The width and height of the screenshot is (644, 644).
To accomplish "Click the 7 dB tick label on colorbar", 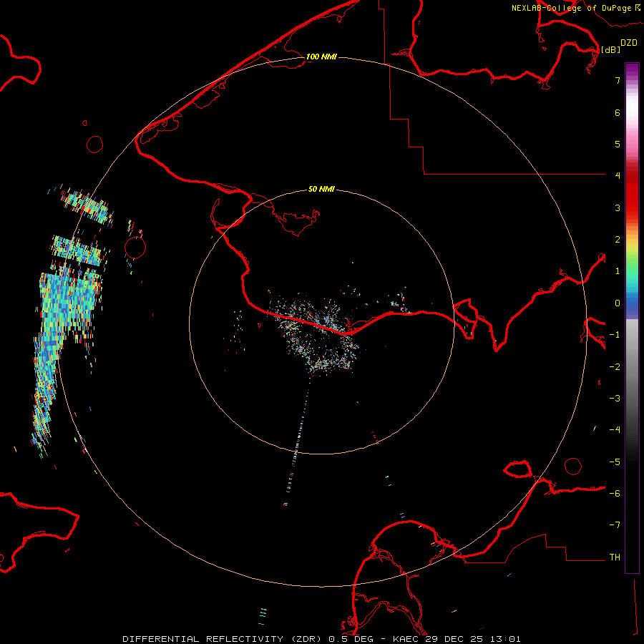I will pyautogui.click(x=618, y=80).
